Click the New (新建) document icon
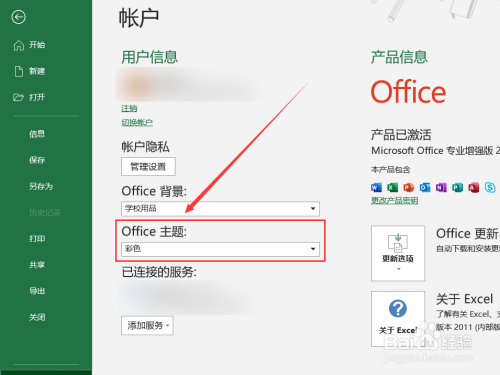 click(x=19, y=71)
